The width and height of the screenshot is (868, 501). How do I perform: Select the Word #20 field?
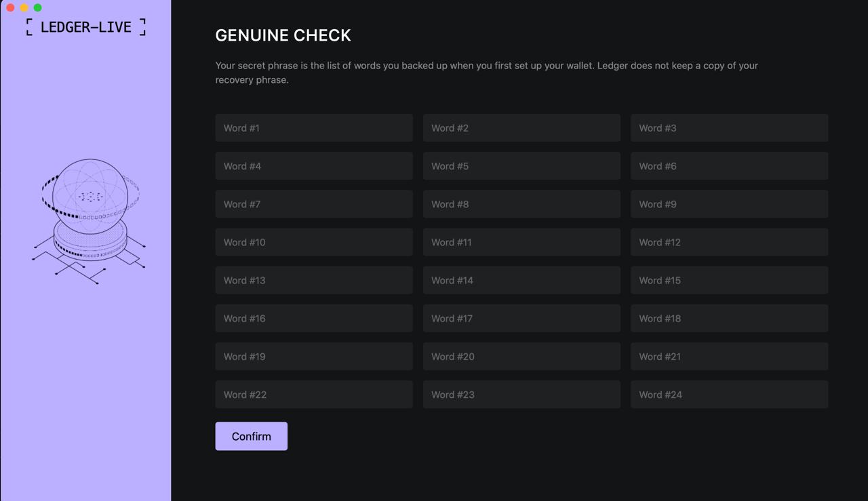521,356
